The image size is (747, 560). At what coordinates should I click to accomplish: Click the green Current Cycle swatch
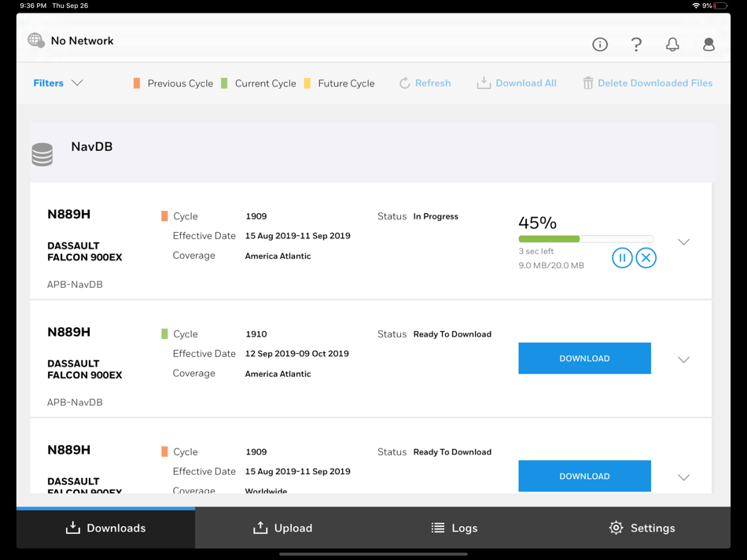point(224,83)
